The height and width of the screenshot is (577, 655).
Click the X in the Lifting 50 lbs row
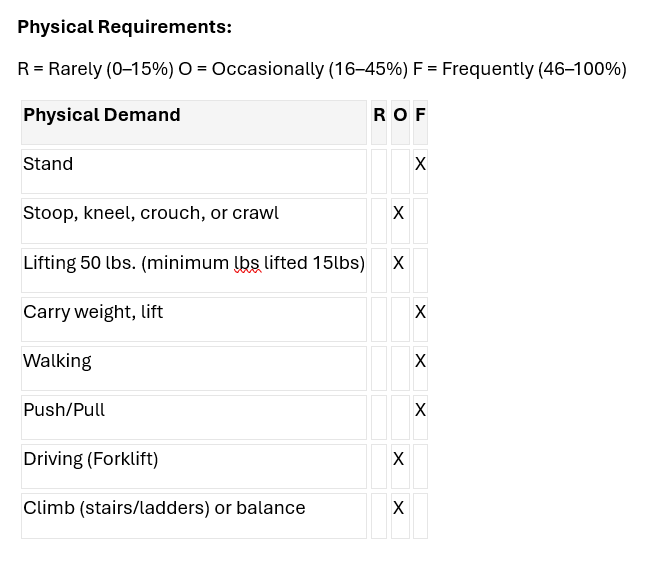pyautogui.click(x=399, y=263)
